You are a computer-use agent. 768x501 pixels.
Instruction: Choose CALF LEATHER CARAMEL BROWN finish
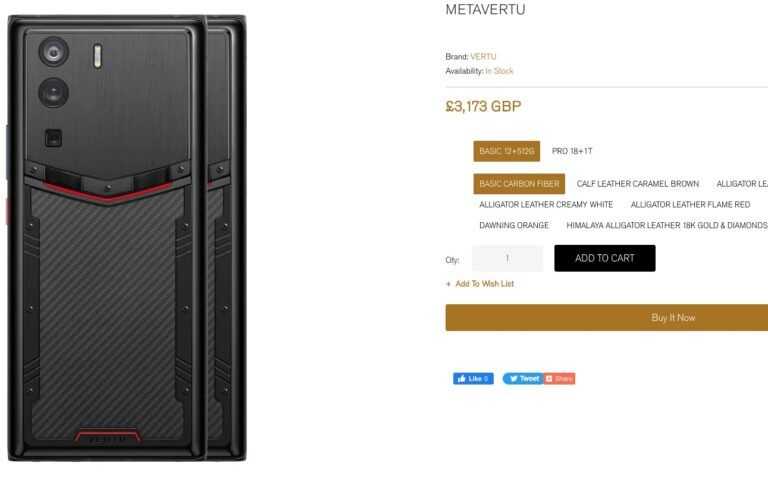coord(638,184)
